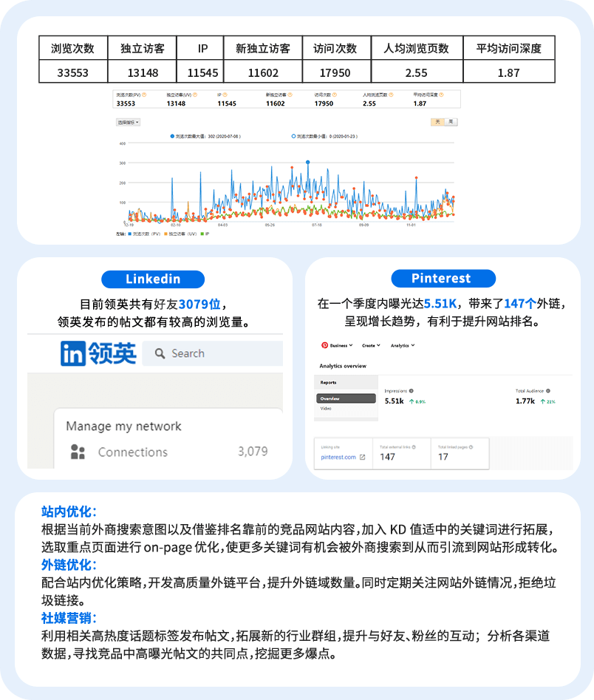Click the 147 total external links value
The width and height of the screenshot is (594, 700).
coord(387,457)
